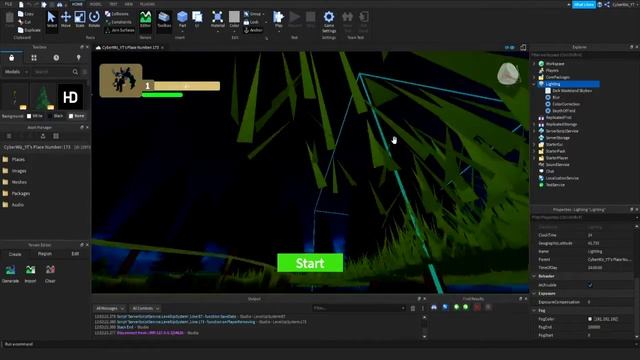The image size is (640, 360).
Task: Expand the StarterPlayer node in Explorer
Action: [534, 158]
